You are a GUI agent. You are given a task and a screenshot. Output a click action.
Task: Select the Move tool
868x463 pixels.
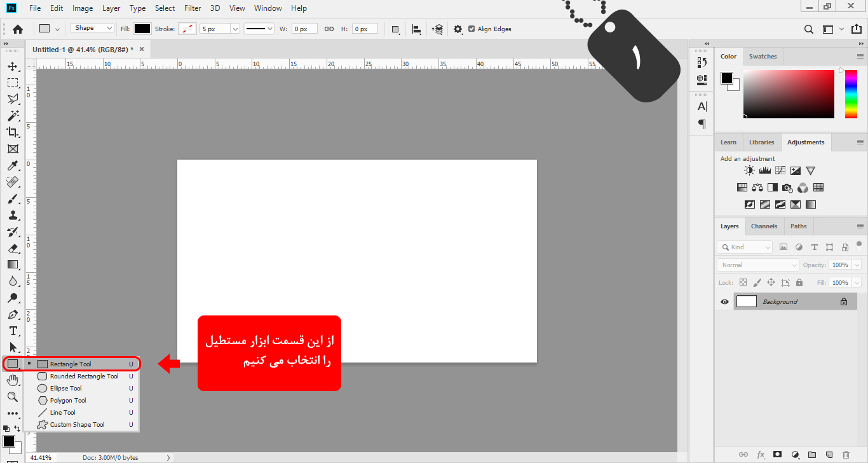tap(13, 66)
